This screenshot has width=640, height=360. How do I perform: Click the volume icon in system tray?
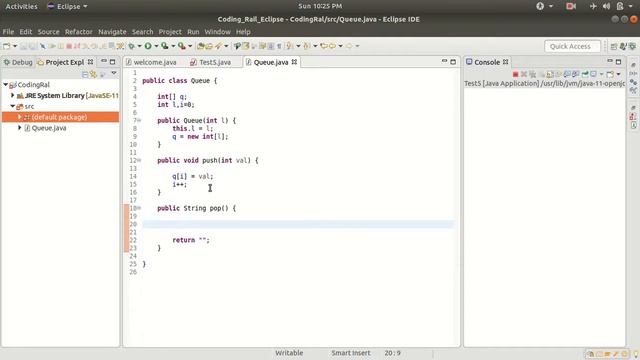coord(606,6)
